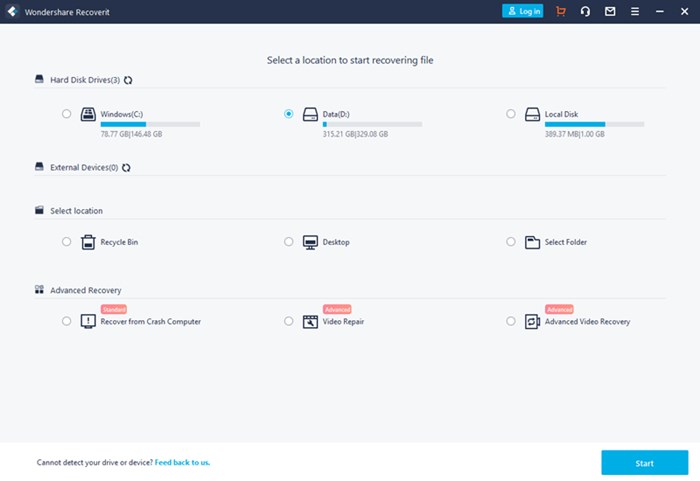Click the Windows(C:) storage usage bar
The width and height of the screenshot is (700, 481).
[x=150, y=124]
